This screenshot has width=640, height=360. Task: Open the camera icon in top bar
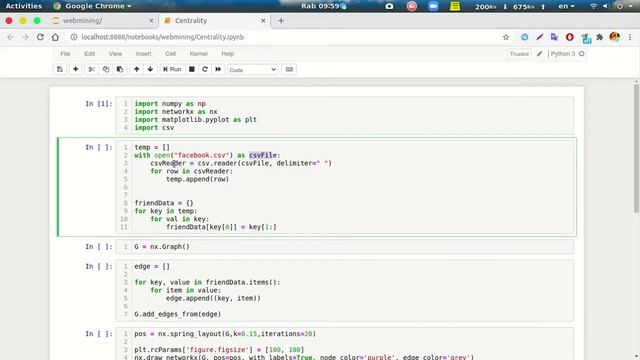(x=389, y=6)
